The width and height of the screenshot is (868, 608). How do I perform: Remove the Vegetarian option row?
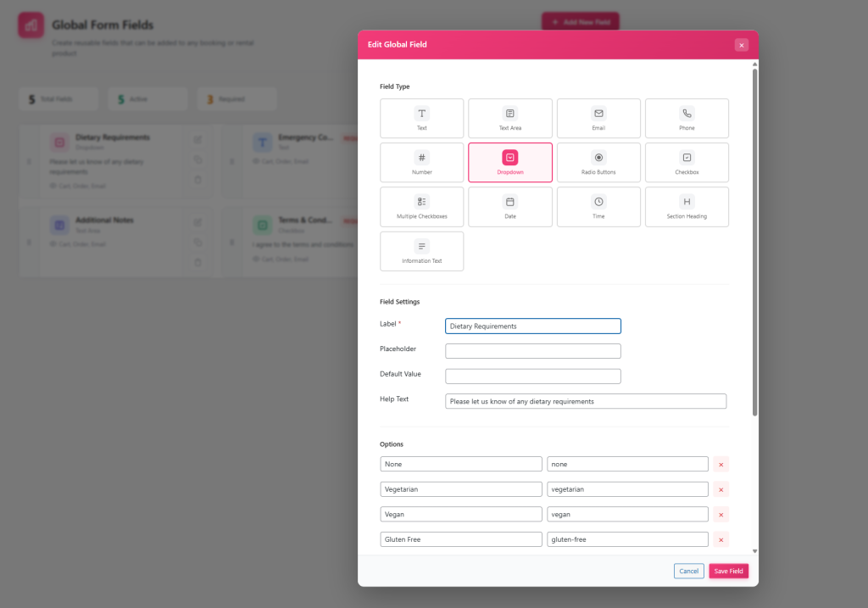click(721, 489)
